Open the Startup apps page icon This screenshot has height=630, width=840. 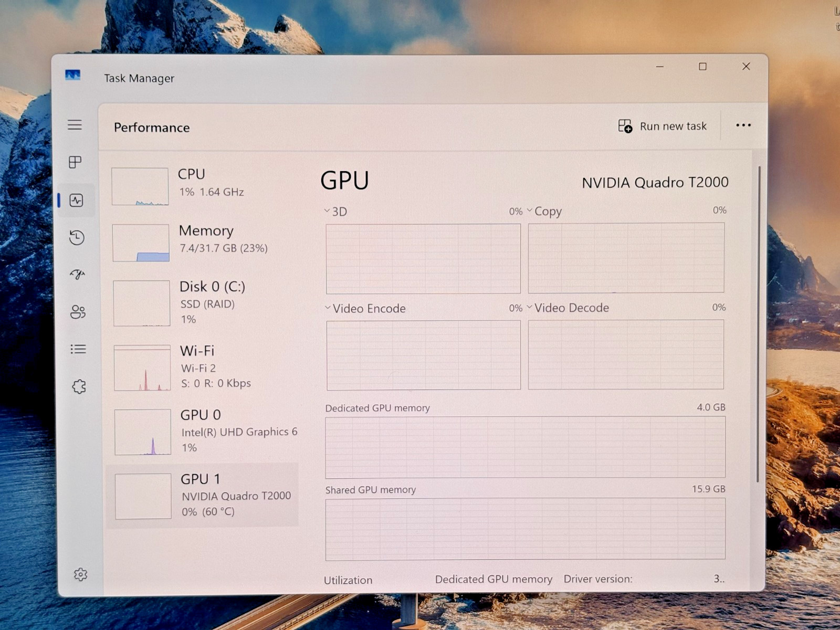click(77, 274)
